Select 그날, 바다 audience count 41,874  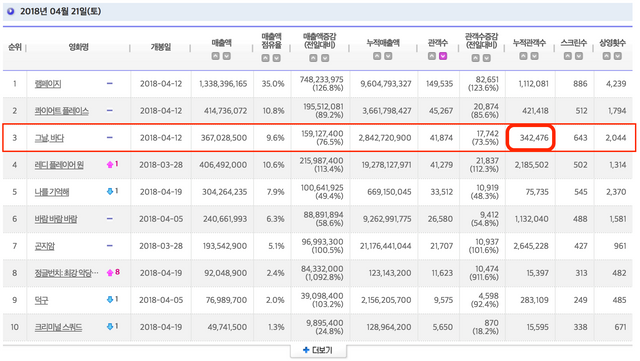coord(441,138)
